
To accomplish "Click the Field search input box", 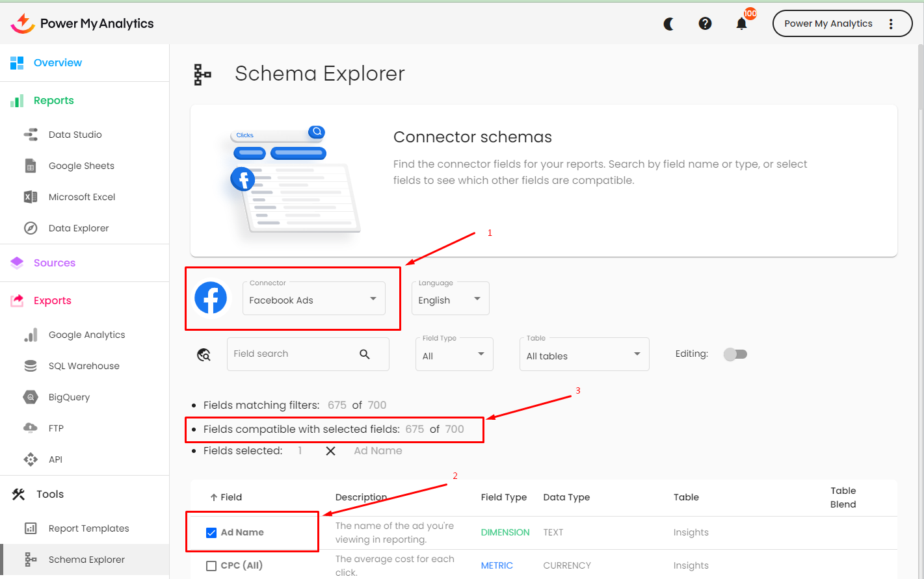I will (x=293, y=354).
